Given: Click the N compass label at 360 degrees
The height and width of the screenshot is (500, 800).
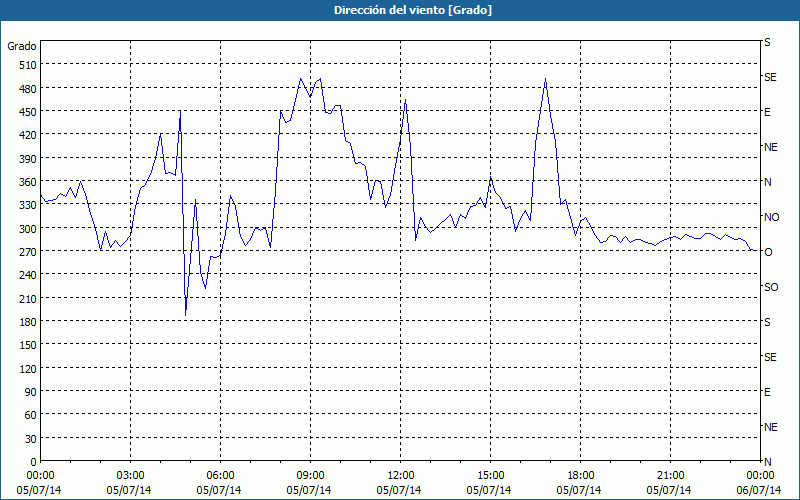Looking at the screenshot, I should (767, 182).
